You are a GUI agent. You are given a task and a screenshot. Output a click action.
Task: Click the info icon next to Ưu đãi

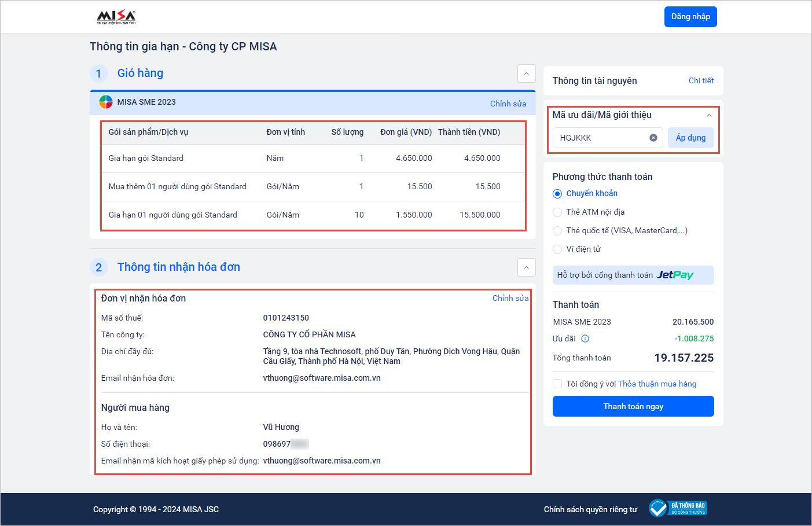(585, 339)
